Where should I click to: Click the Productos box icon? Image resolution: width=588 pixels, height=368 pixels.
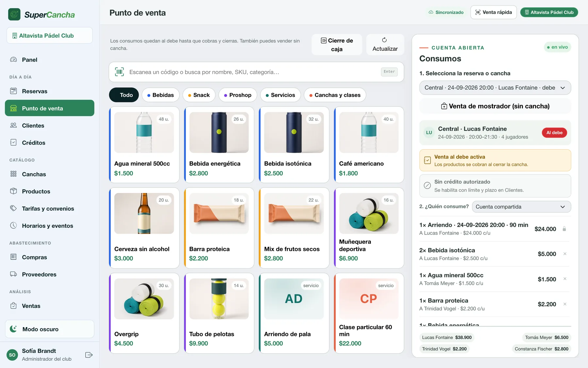[13, 191]
